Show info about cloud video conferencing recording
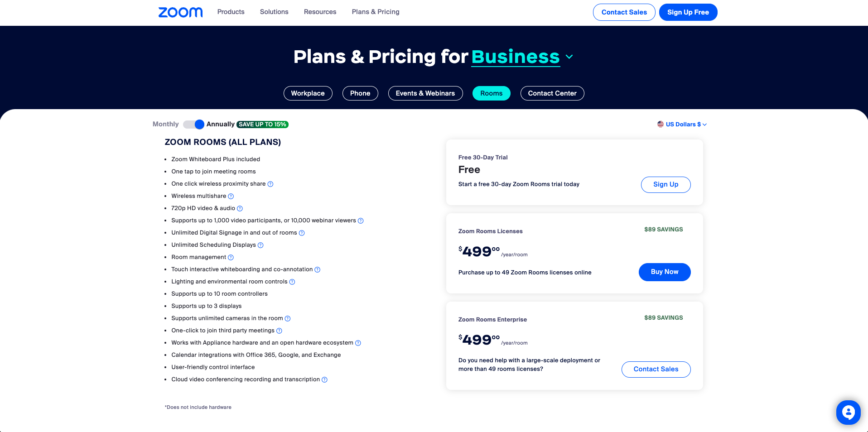 click(324, 379)
